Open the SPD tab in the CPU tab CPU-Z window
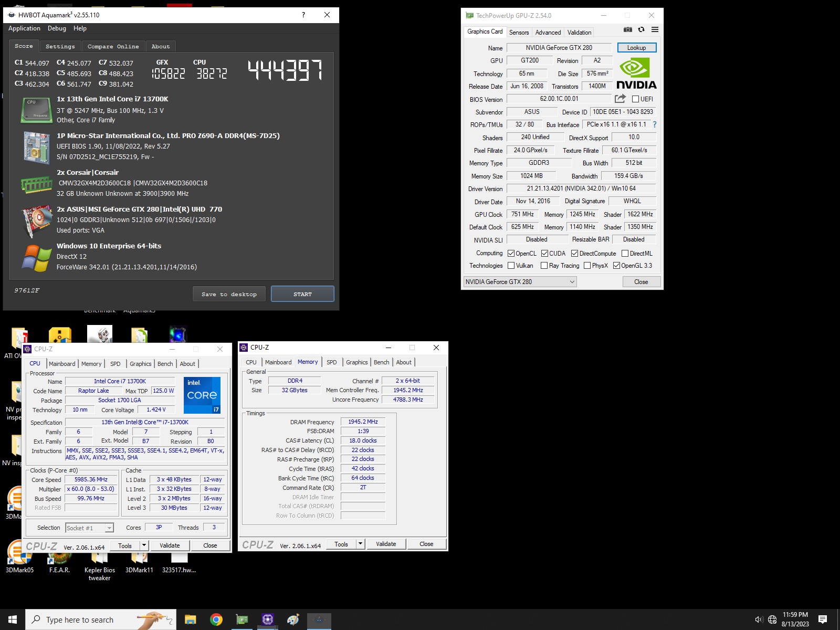Viewport: 840px width, 630px height. tap(115, 364)
